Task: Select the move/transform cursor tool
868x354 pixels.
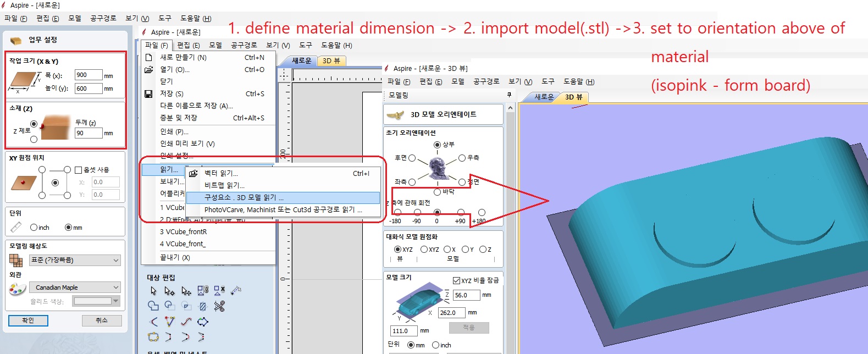Action: [x=186, y=290]
